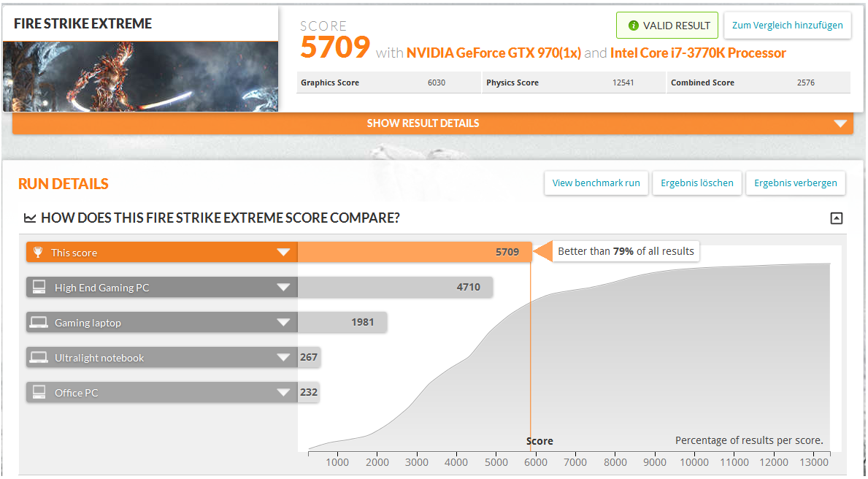Click the 1000 axis label
The image size is (868, 479).
click(x=337, y=462)
